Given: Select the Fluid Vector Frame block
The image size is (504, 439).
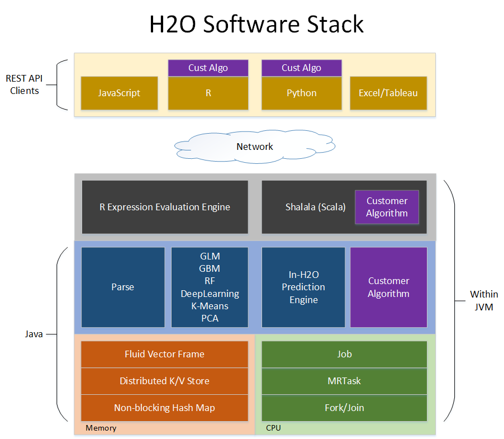Looking at the screenshot, I should [x=164, y=354].
